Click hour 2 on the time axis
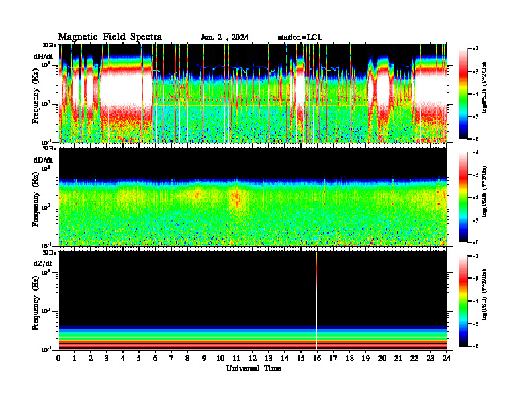532x411 pixels. point(91,358)
